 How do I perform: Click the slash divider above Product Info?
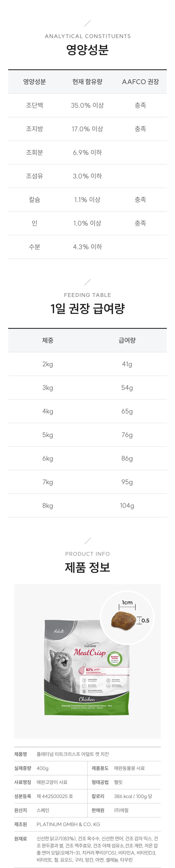pyautogui.click(x=87, y=541)
